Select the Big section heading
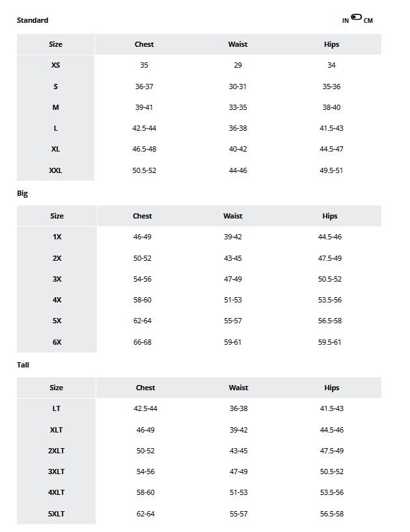 [x=22, y=193]
